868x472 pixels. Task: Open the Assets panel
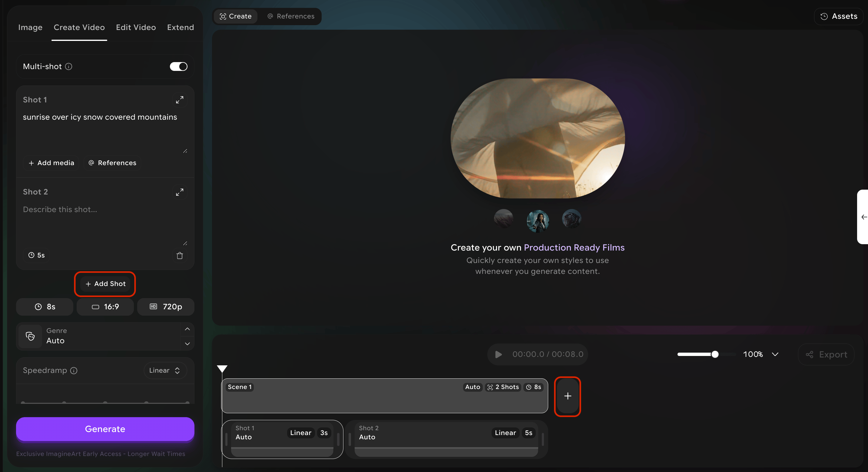click(839, 16)
